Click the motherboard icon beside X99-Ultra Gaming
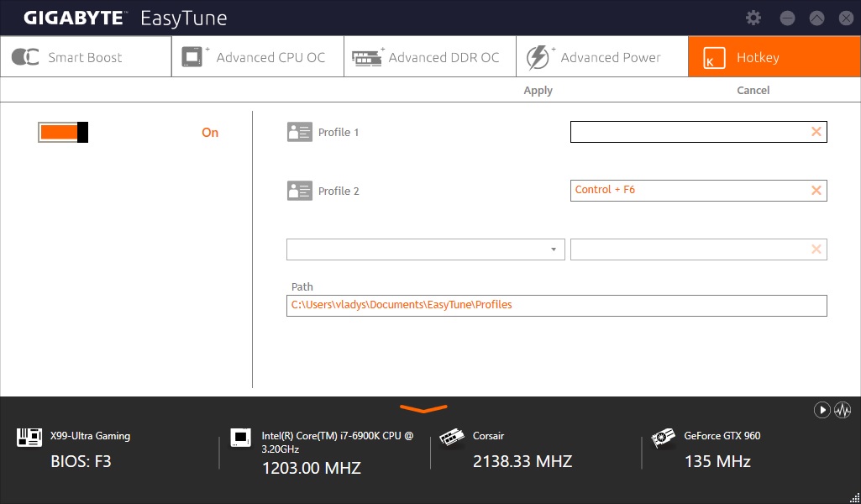The image size is (861, 504). coord(29,438)
